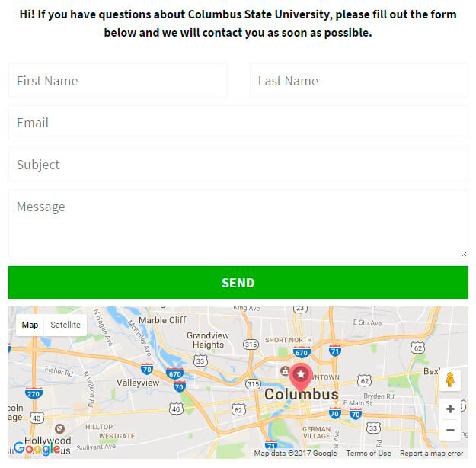Click Report a map error link
476x468 pixels.
click(431, 454)
